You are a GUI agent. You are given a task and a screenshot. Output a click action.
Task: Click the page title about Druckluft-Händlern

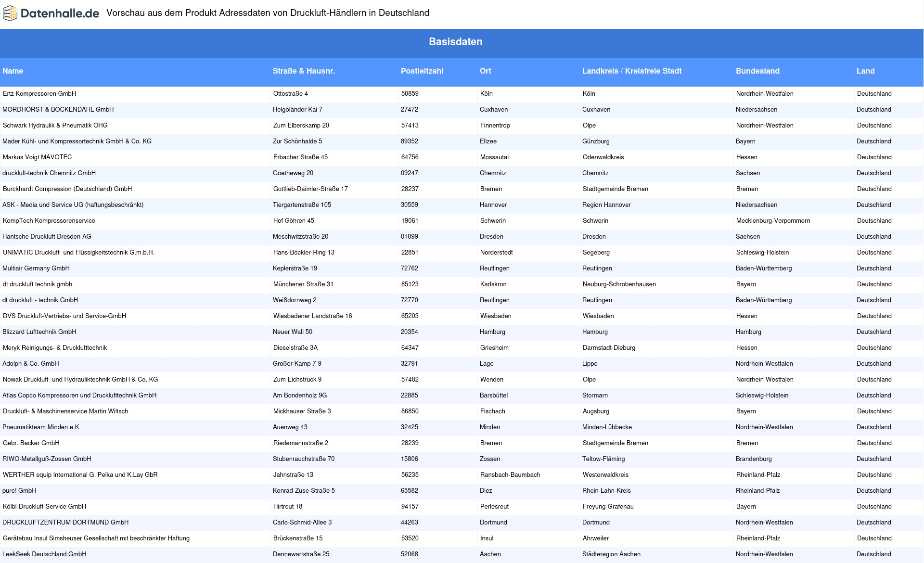268,13
